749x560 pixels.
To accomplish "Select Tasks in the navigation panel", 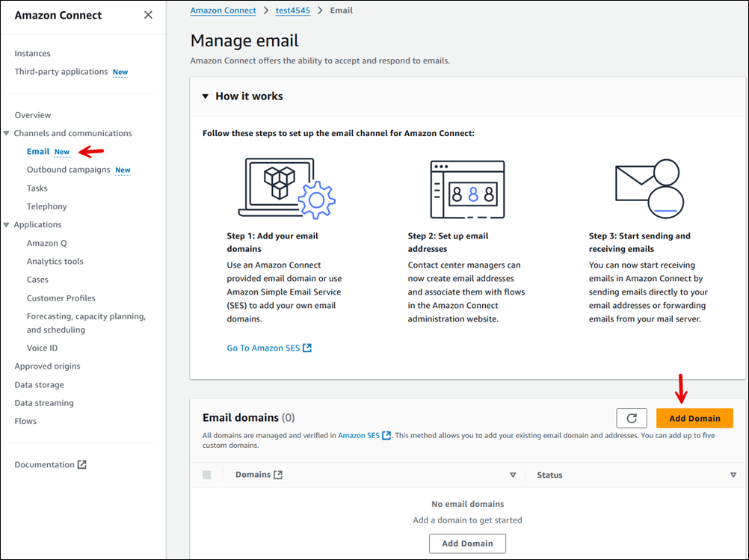I will click(37, 188).
